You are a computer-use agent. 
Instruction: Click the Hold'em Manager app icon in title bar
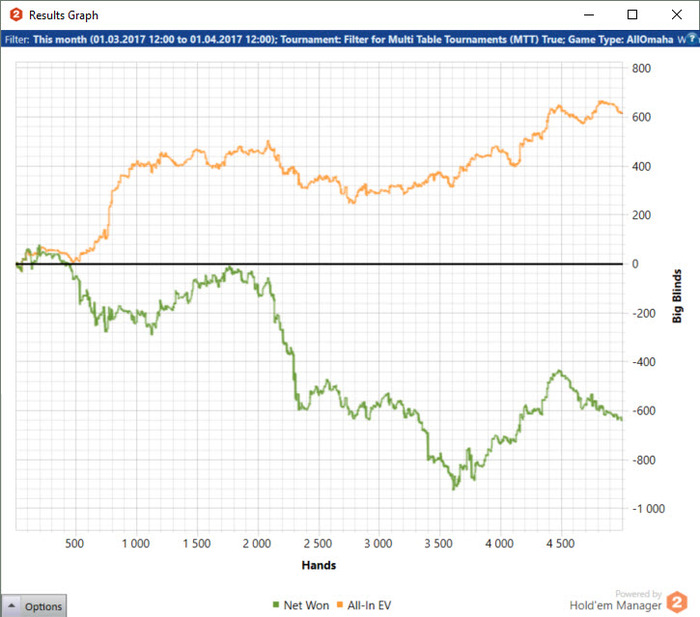click(16, 15)
